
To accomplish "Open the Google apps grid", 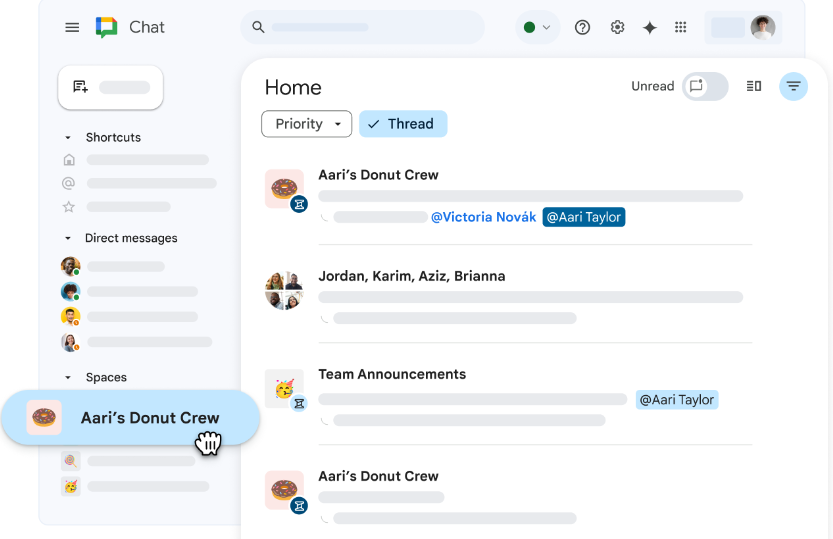I will 681,27.
